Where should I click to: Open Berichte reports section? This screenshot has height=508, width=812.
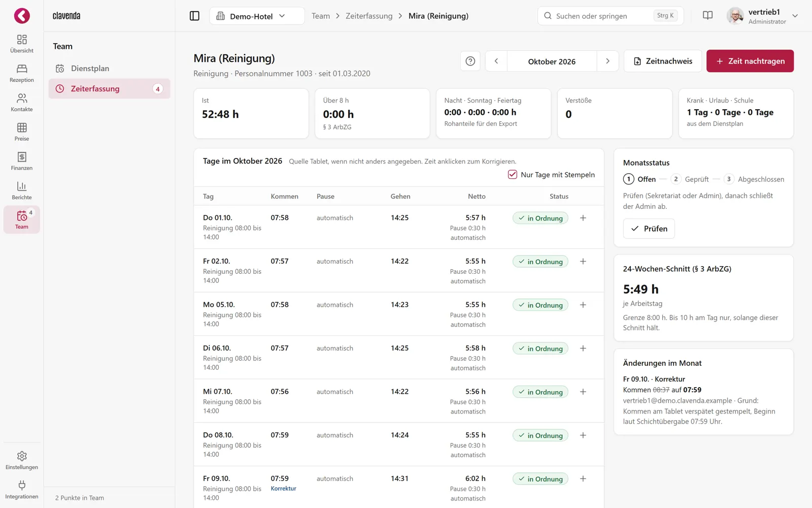(22, 191)
